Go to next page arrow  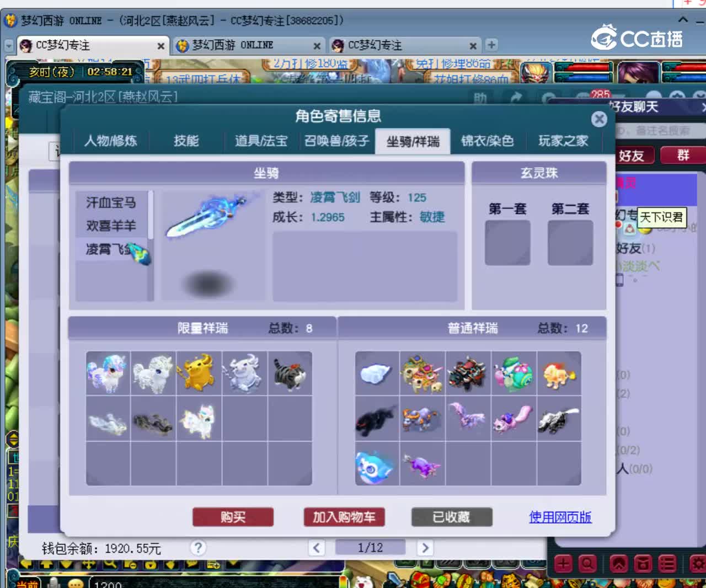pos(425,548)
